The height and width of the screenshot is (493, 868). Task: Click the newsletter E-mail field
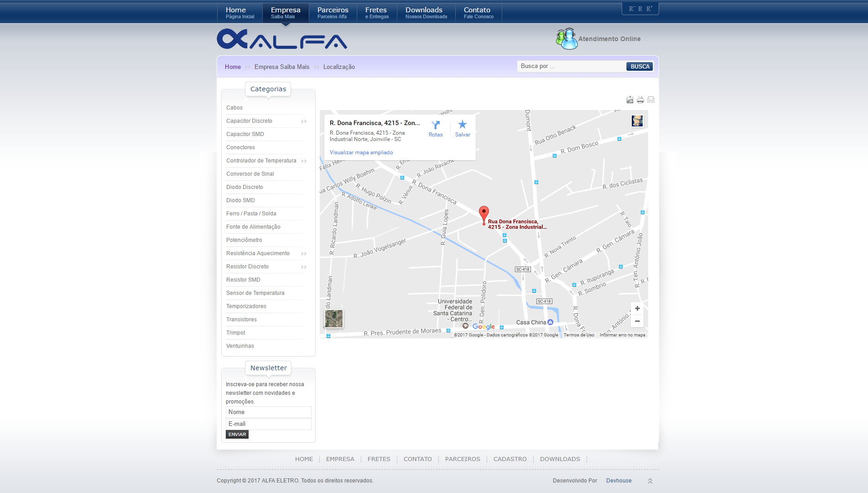coord(268,424)
